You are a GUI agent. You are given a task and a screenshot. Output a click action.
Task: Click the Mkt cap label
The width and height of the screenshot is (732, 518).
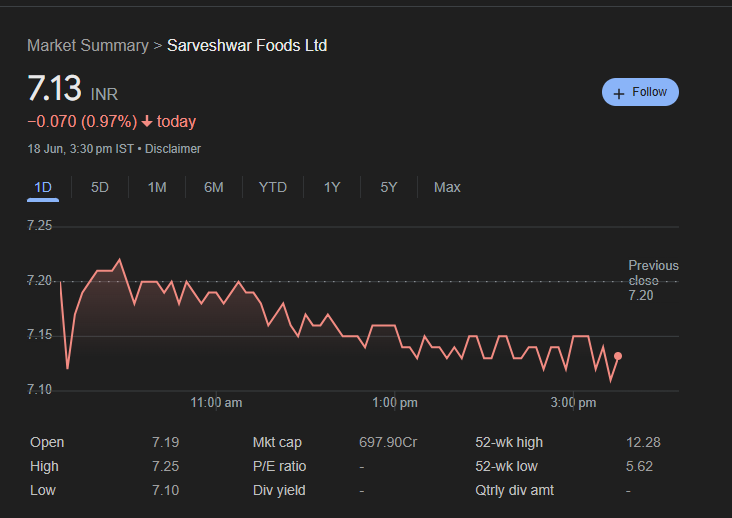pyautogui.click(x=277, y=442)
